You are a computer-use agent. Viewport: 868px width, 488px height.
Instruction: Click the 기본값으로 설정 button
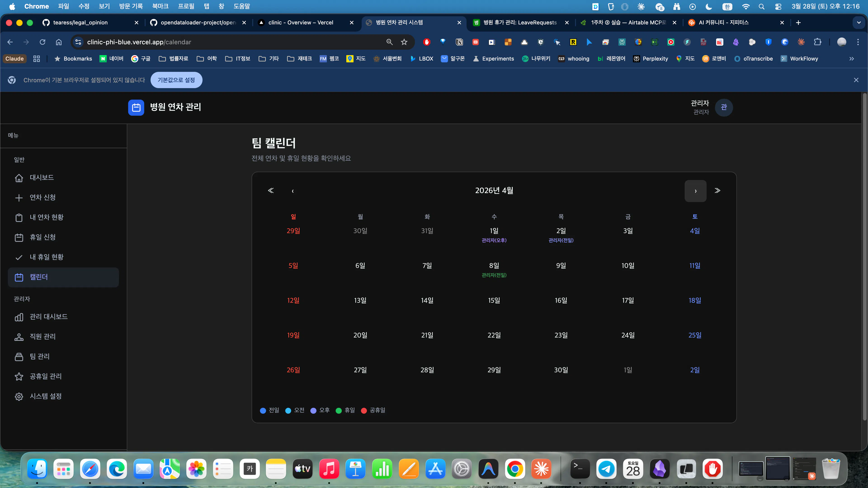[x=176, y=80]
